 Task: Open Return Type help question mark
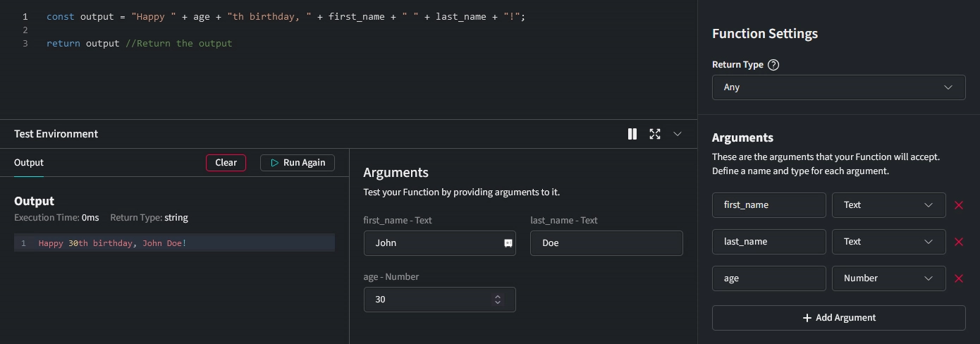point(773,65)
